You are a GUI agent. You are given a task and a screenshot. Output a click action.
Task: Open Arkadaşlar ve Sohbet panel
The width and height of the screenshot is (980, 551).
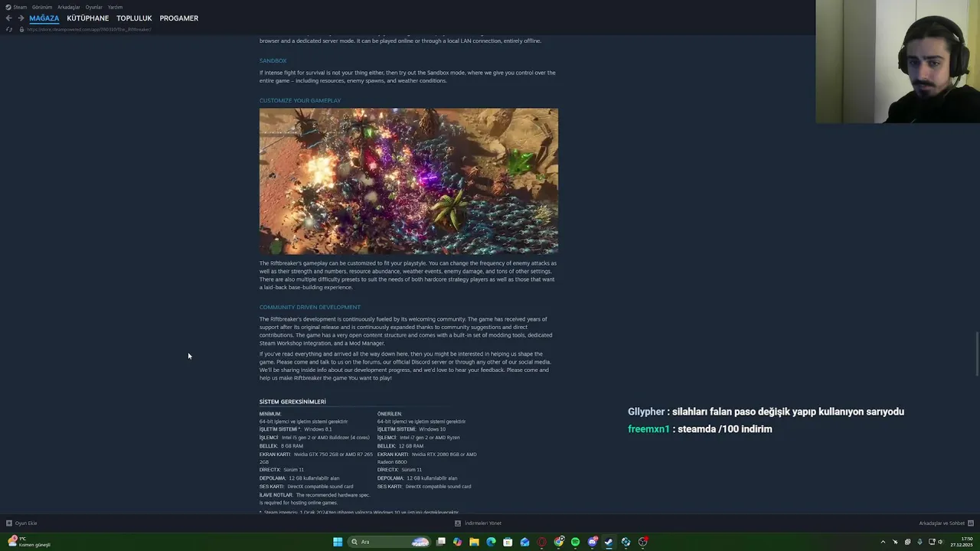946,523
